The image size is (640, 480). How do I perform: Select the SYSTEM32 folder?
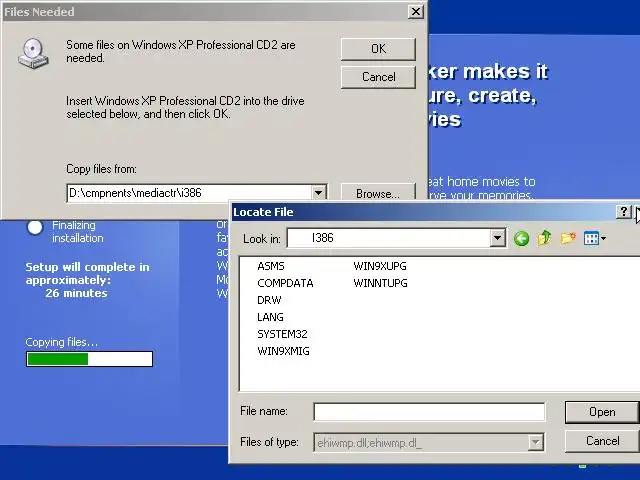282,334
